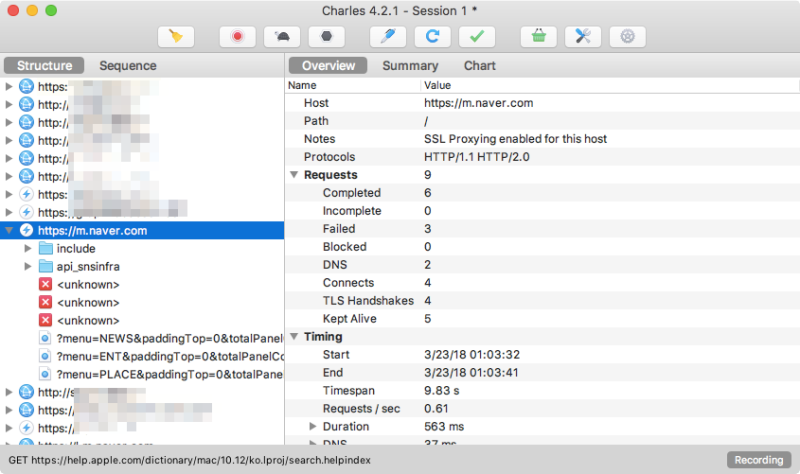Select the Summary tab
Viewport: 800px width, 474px height.
(410, 65)
